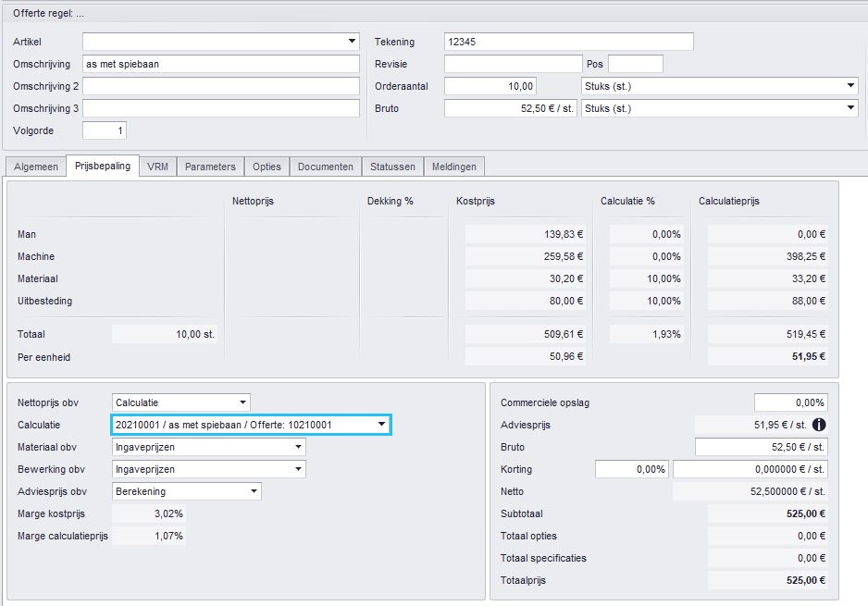Switch to the Parameters tab
Screen dimensions: 868x606
coord(210,167)
